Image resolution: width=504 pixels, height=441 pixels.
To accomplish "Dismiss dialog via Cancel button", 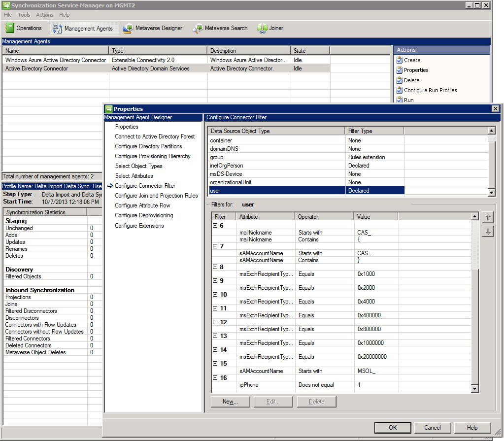I will (x=432, y=427).
